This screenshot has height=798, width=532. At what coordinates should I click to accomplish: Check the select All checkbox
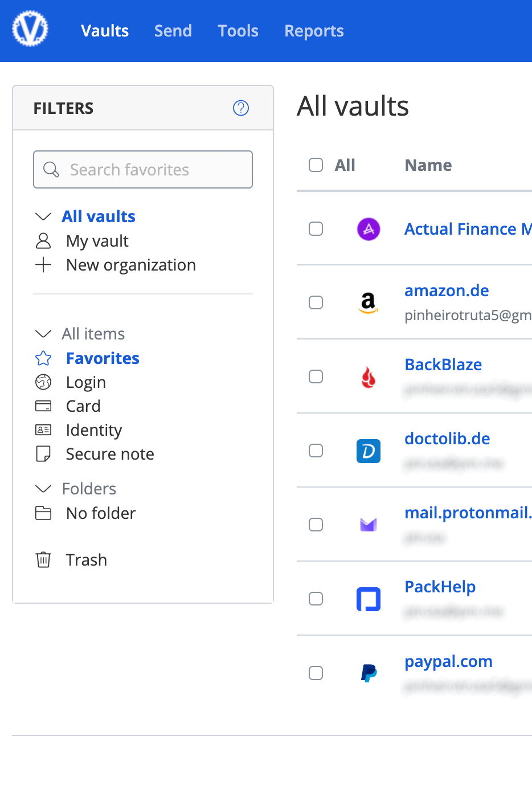pyautogui.click(x=316, y=165)
